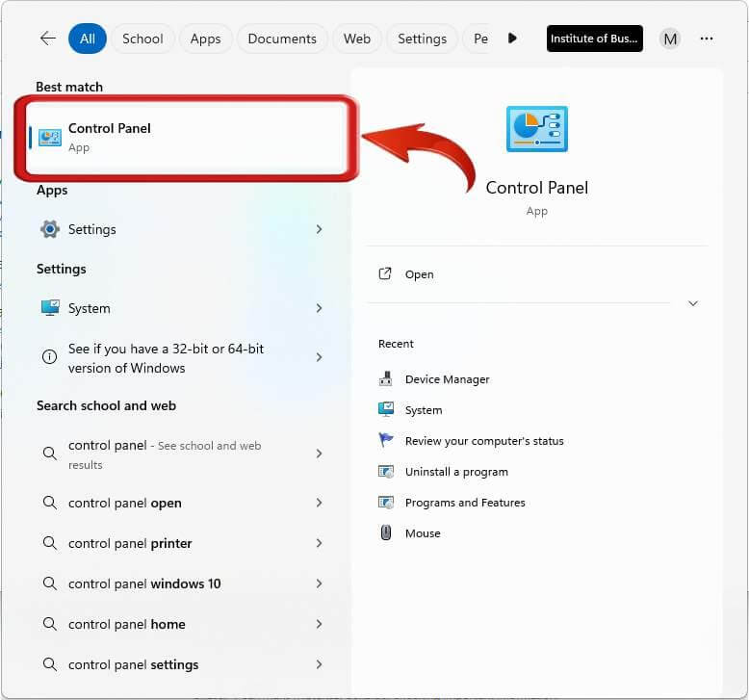
Task: Expand control panel web results chevron
Action: pyautogui.click(x=319, y=454)
